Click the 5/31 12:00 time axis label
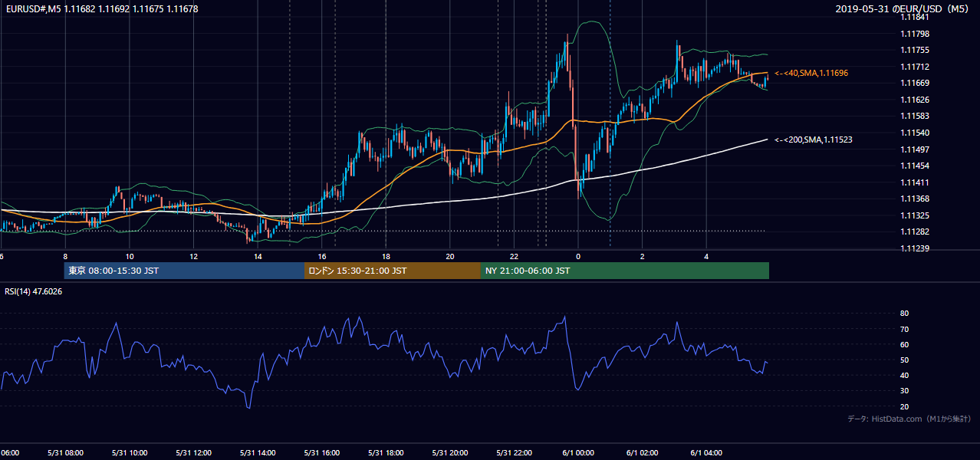Image resolution: width=980 pixels, height=460 pixels. (x=194, y=453)
